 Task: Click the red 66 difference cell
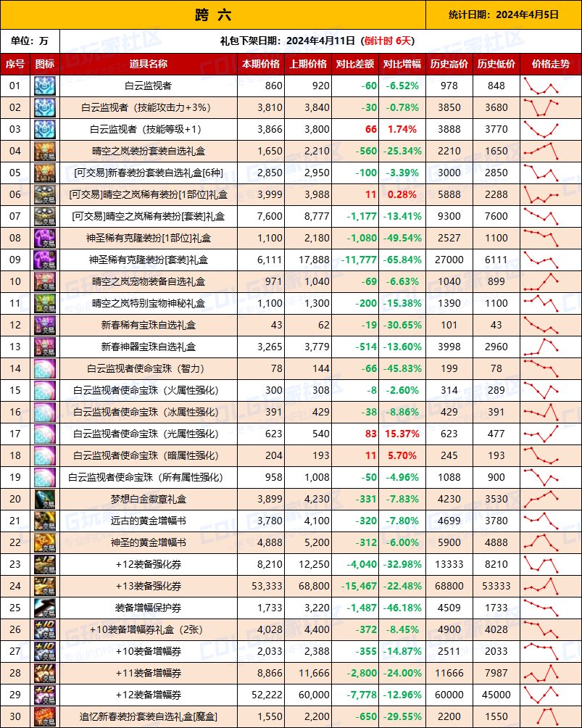pos(355,130)
